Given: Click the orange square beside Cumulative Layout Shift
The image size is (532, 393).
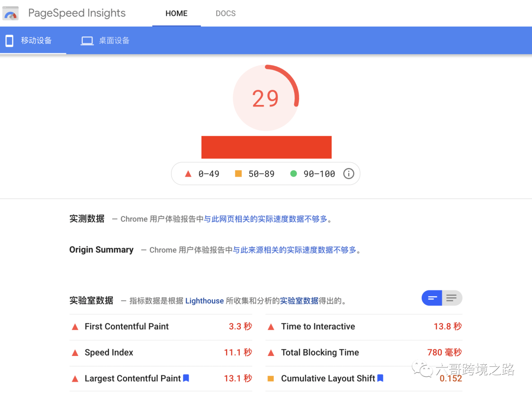Looking at the screenshot, I should pyautogui.click(x=270, y=378).
